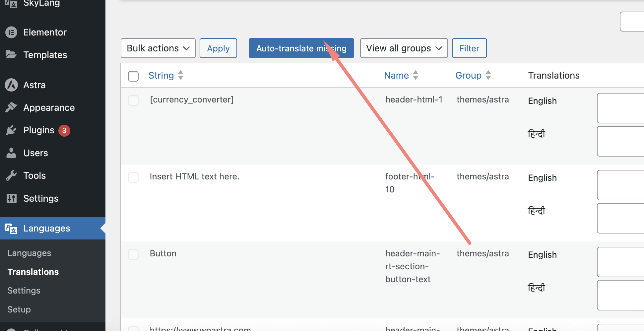Sort the table by the String column
Image resolution: width=644 pixels, height=331 pixels.
[x=161, y=76]
